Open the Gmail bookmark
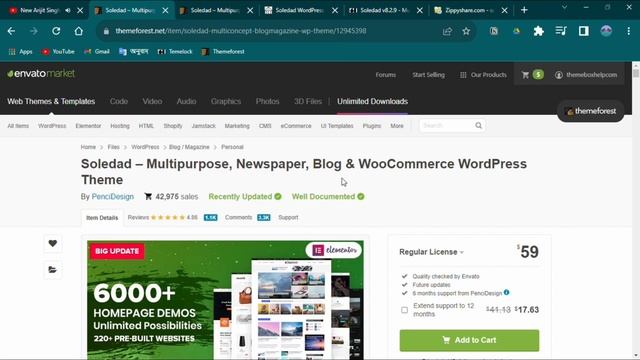This screenshot has height=360, width=640. point(97,52)
